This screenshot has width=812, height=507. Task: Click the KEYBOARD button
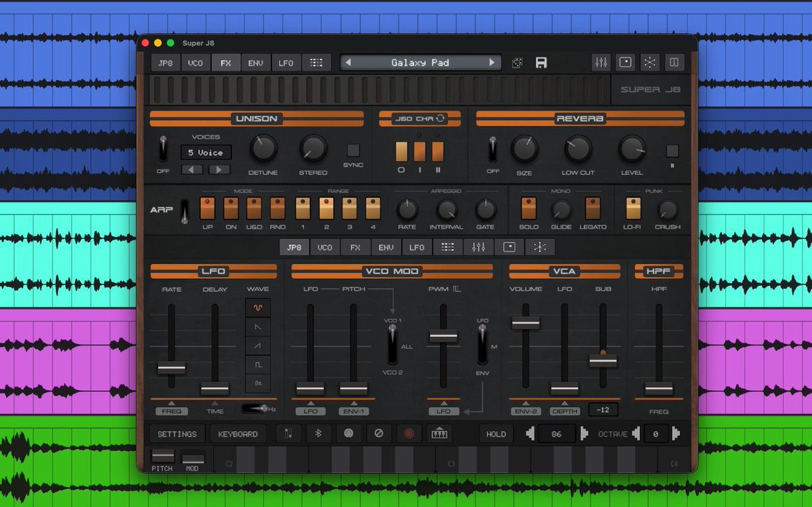coord(238,434)
